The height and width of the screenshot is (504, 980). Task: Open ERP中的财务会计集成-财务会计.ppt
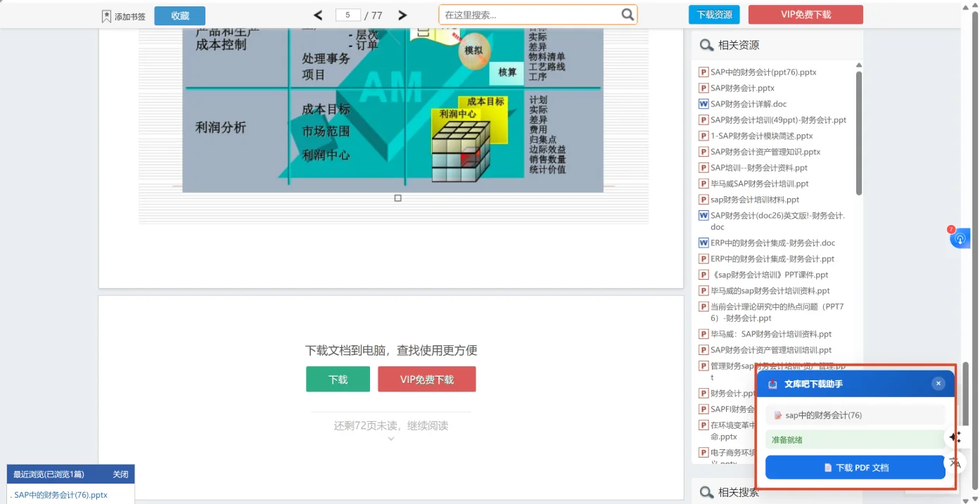[772, 259]
